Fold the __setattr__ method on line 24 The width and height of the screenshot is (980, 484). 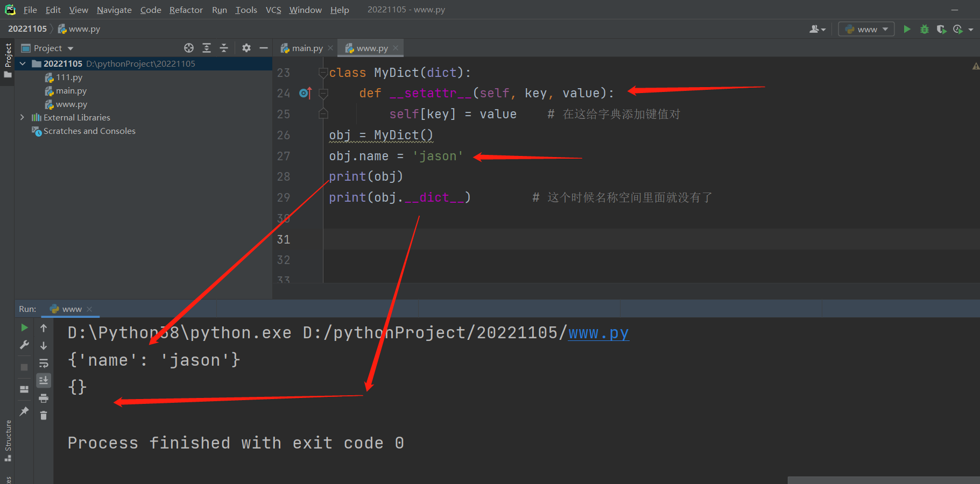pos(323,94)
